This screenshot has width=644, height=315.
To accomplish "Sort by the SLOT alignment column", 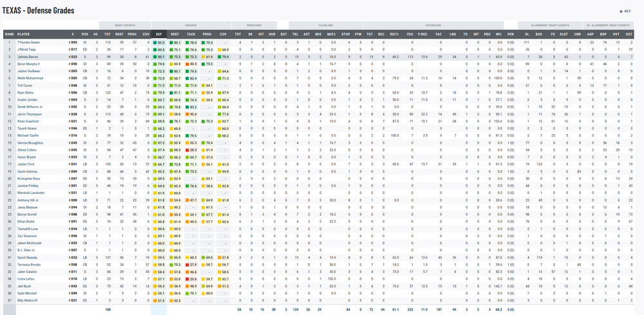I will (x=565, y=33).
